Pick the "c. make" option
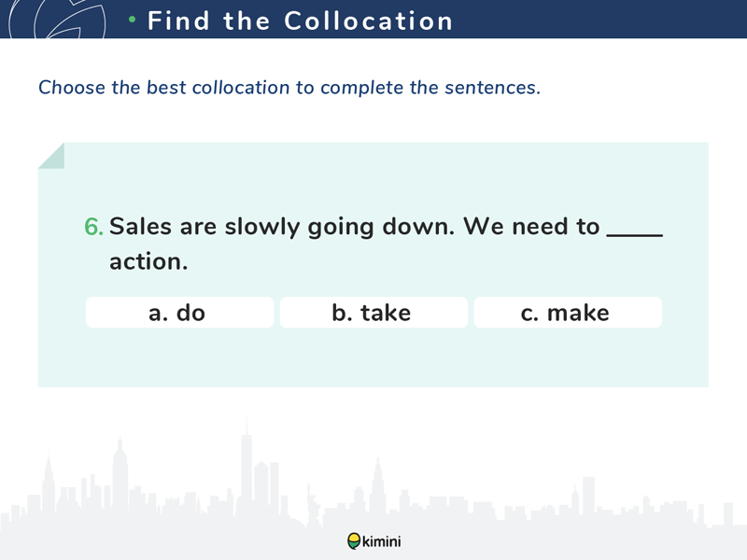 [x=567, y=313]
